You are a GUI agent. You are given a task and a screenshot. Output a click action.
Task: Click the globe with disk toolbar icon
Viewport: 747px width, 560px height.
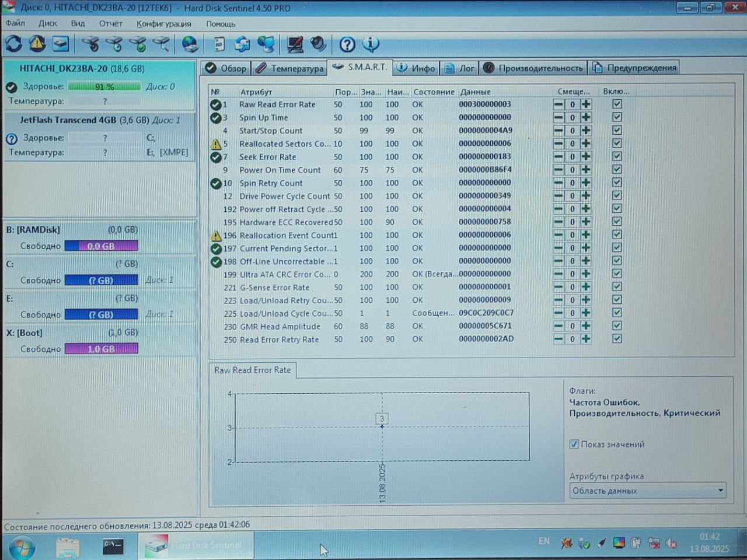click(190, 44)
